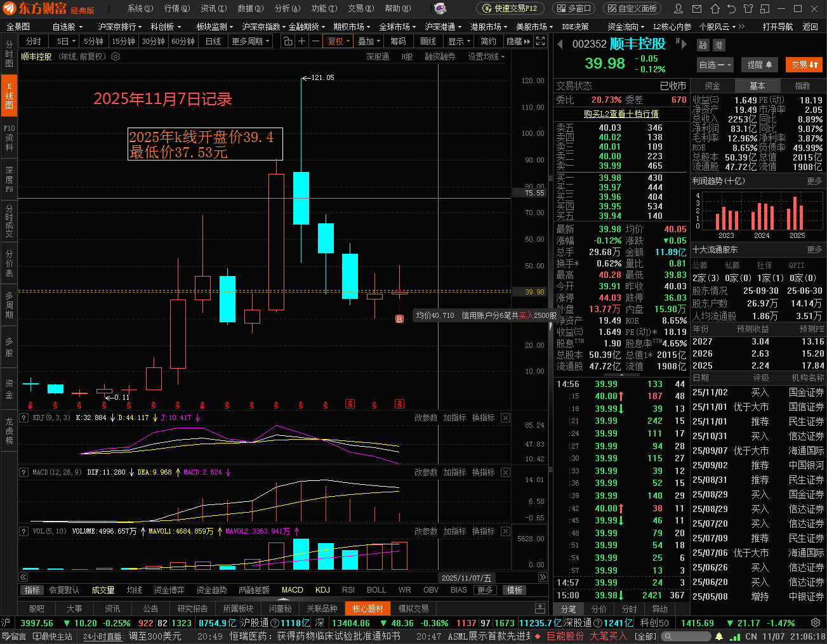Open the robot assistant icon
Viewport: 827px width, 644px height.
click(x=440, y=8)
